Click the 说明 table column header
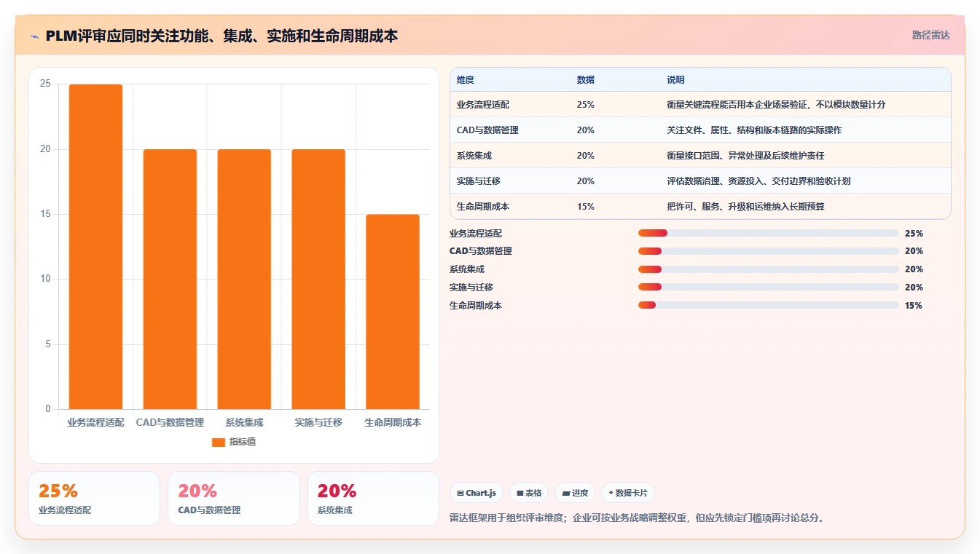The width and height of the screenshot is (980, 554). 675,80
